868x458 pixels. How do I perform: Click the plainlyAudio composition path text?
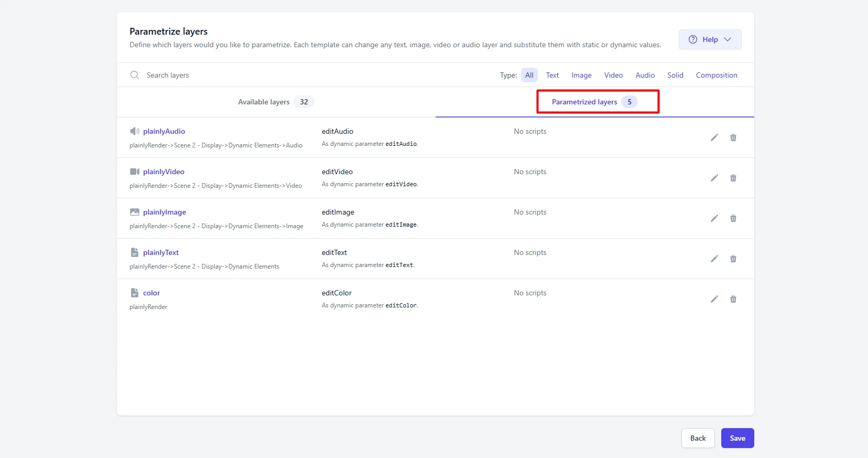[216, 145]
